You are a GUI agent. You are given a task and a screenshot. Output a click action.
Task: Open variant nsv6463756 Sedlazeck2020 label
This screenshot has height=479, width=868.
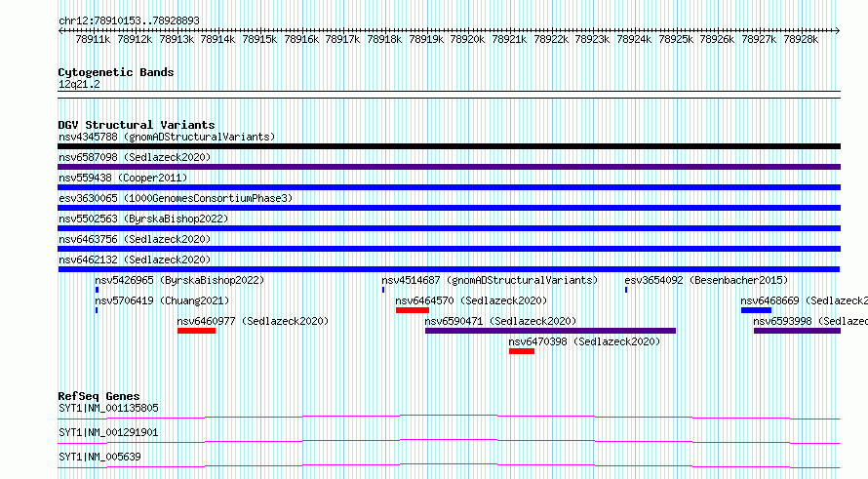point(135,239)
